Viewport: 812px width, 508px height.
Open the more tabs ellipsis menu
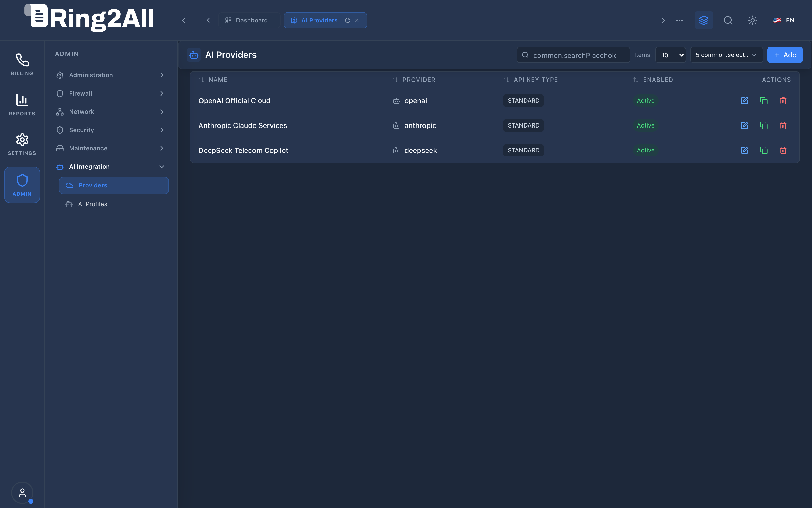click(680, 20)
